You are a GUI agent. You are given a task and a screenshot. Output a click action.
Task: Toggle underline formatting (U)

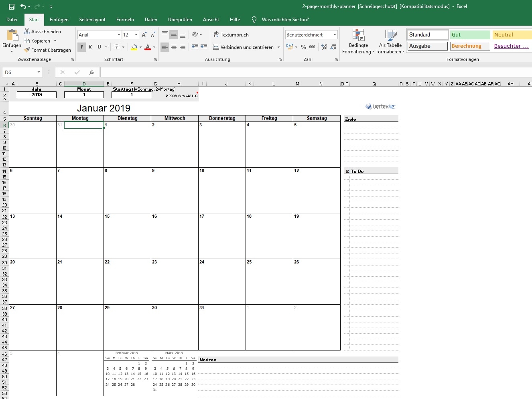point(99,47)
